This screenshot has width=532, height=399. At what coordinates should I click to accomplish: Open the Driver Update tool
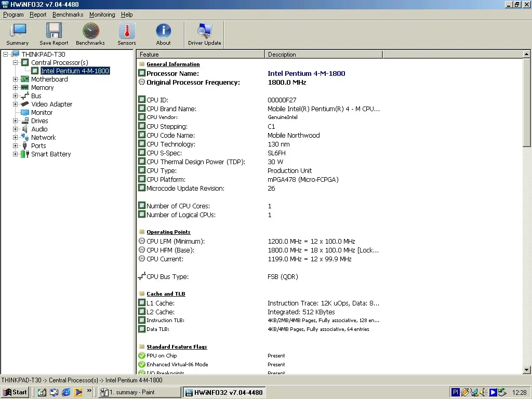coord(205,34)
